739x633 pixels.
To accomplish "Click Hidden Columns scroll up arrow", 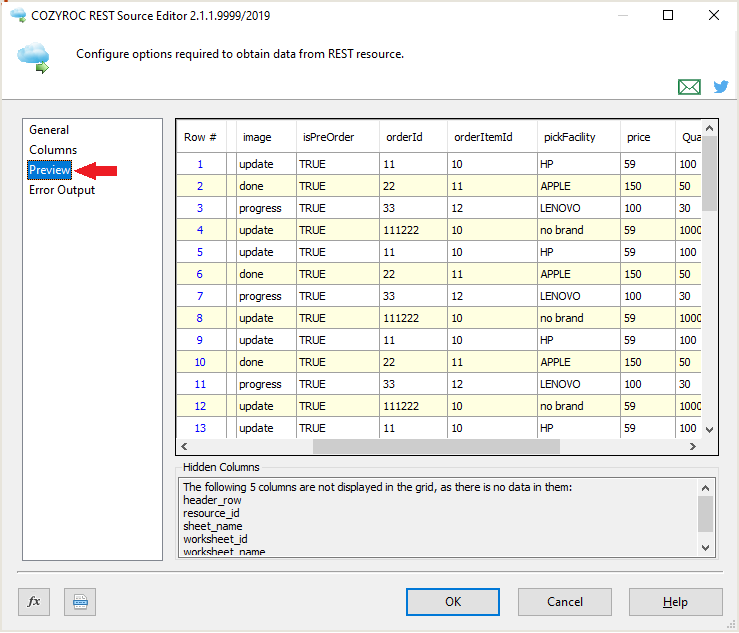I will click(706, 488).
